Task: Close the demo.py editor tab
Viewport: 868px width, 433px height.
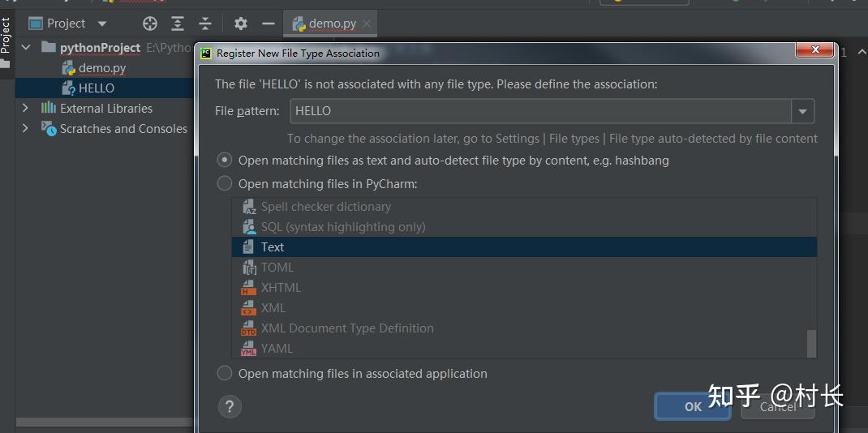Action: pos(367,24)
